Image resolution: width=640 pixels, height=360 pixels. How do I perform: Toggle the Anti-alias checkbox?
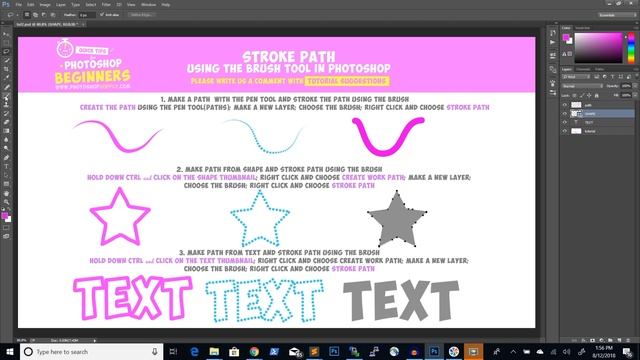tap(102, 15)
